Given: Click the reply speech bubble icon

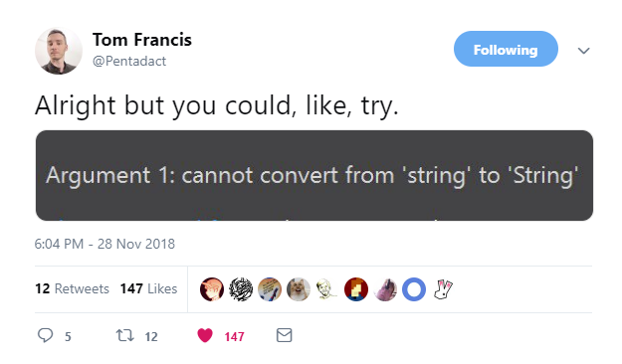Looking at the screenshot, I should coord(45,335).
